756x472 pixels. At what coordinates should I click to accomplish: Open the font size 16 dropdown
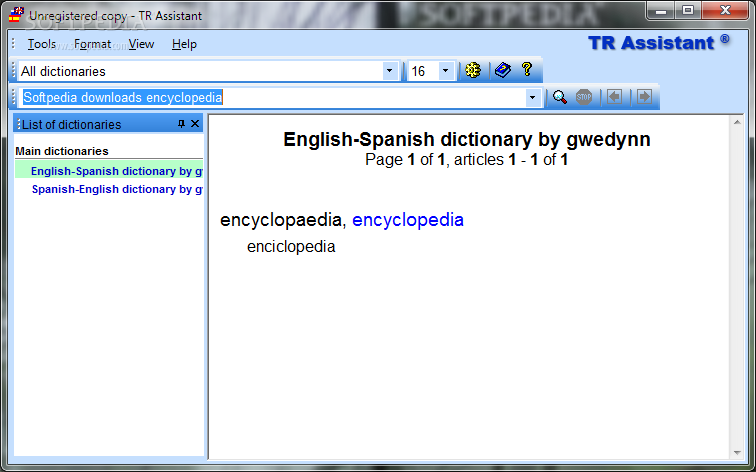pyautogui.click(x=446, y=71)
